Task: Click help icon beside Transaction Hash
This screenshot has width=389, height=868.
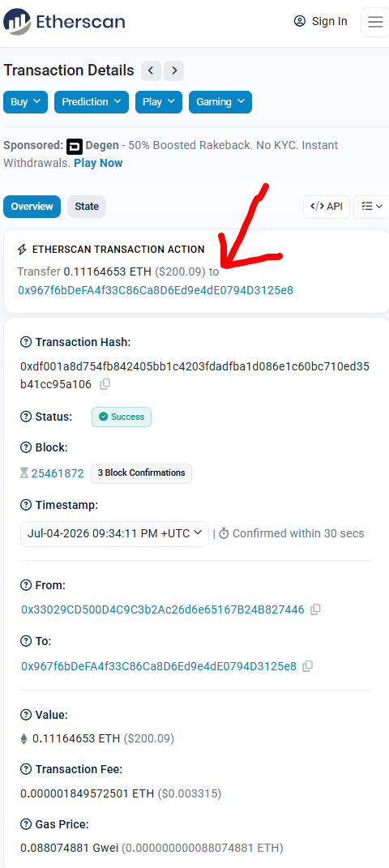Action: click(x=25, y=342)
